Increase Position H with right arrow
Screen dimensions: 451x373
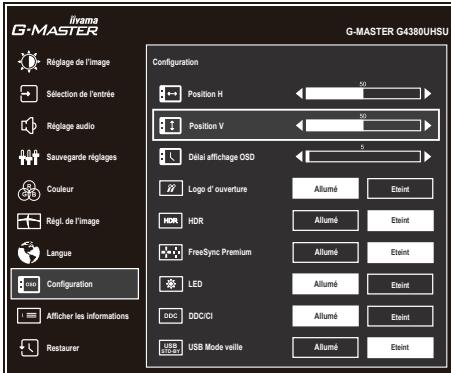click(428, 94)
